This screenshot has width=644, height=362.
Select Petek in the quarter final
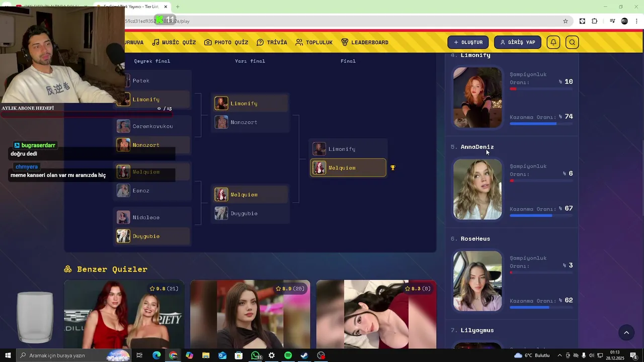153,80
